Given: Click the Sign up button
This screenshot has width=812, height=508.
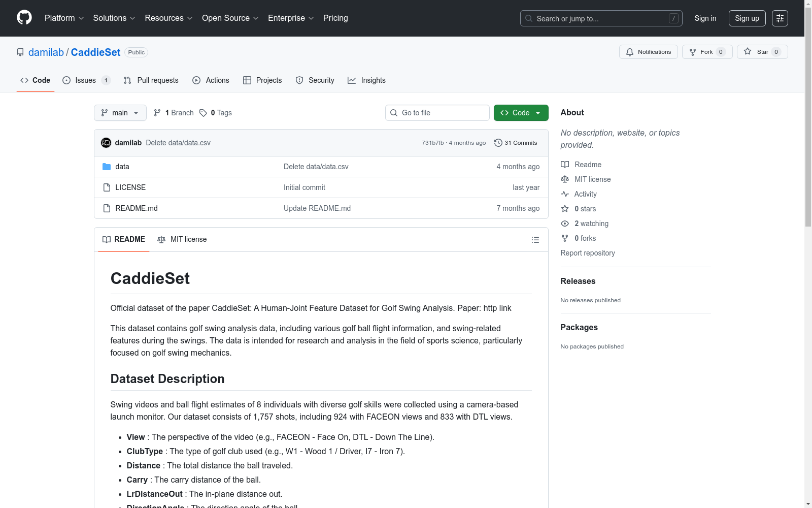Looking at the screenshot, I should (x=747, y=18).
